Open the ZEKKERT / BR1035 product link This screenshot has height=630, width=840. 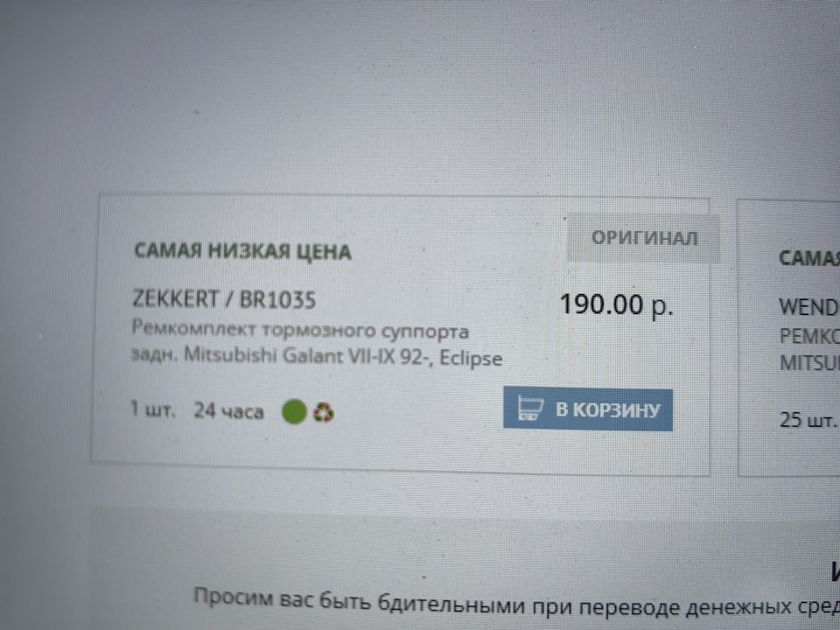(224, 299)
